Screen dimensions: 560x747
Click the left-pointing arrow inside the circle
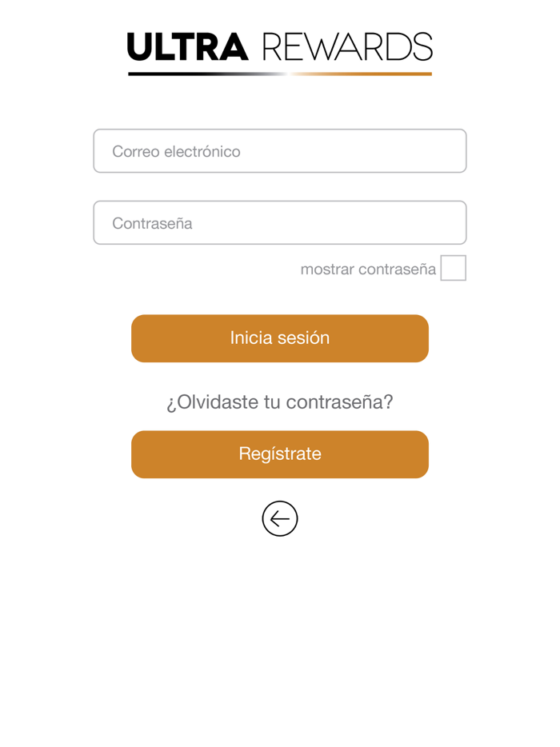[x=280, y=518]
